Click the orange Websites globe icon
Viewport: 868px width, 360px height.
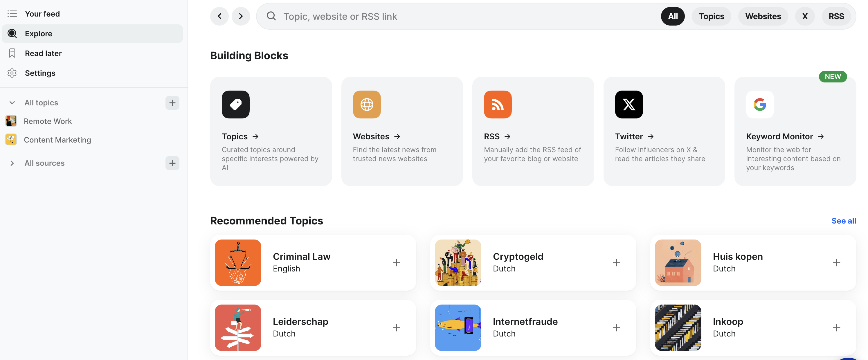[x=367, y=105]
